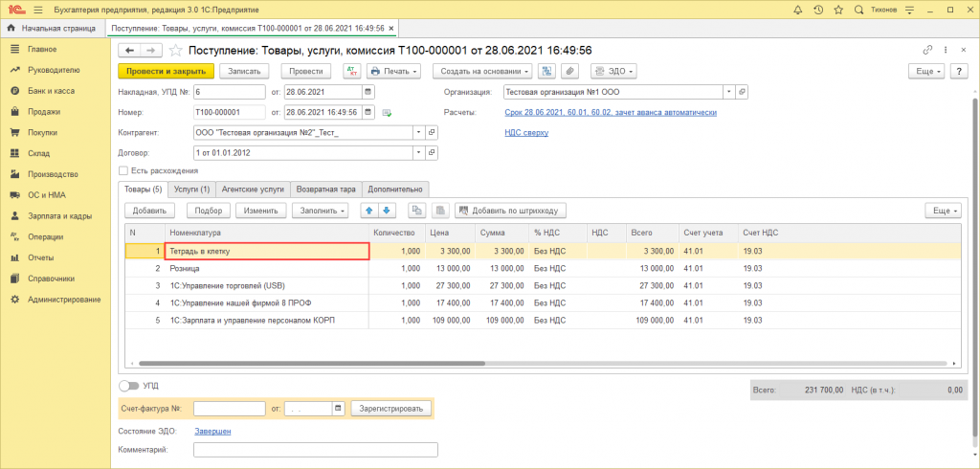Close the Поступление document tab
The image size is (980, 469).
click(391, 28)
